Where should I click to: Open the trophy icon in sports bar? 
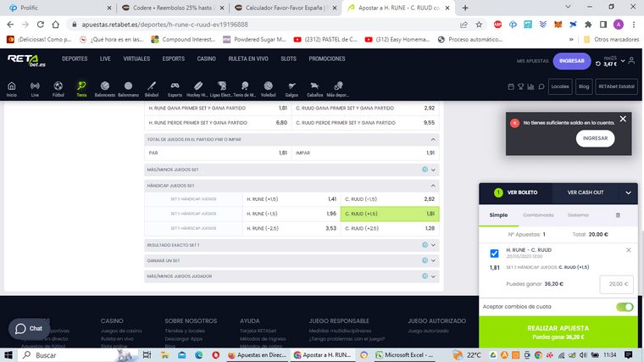(x=521, y=86)
